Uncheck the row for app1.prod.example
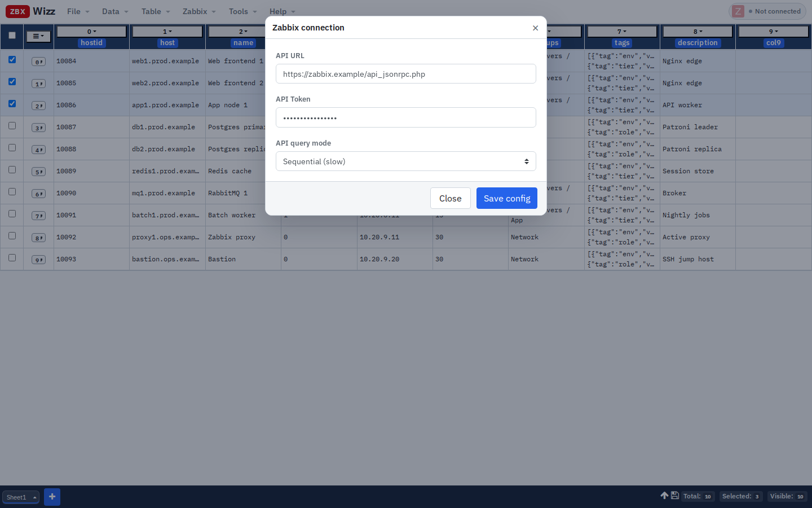The image size is (812, 508). coord(12,103)
